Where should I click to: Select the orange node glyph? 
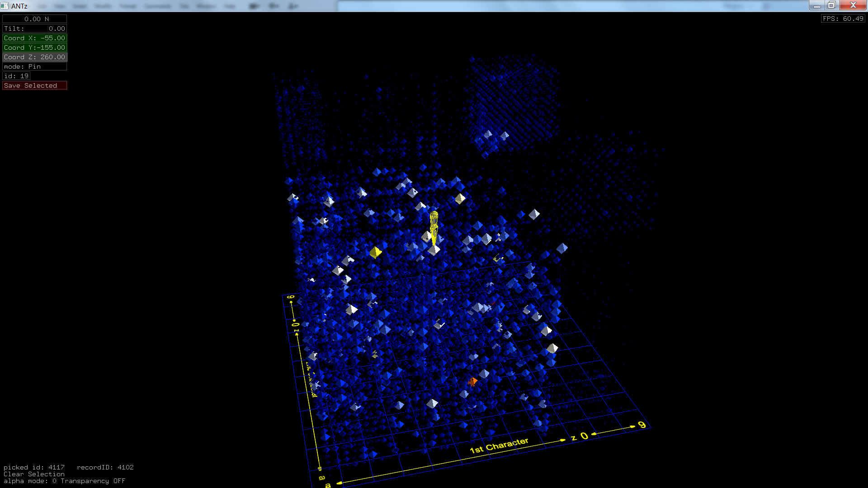click(x=472, y=382)
